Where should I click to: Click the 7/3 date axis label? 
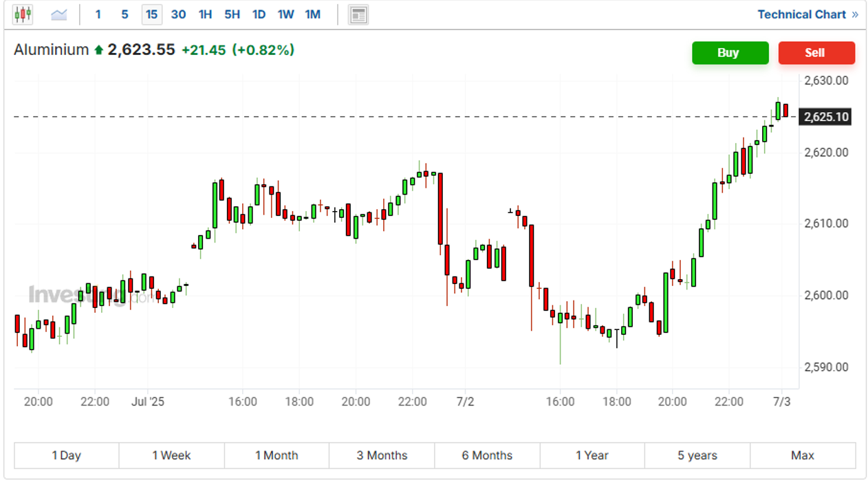point(781,402)
